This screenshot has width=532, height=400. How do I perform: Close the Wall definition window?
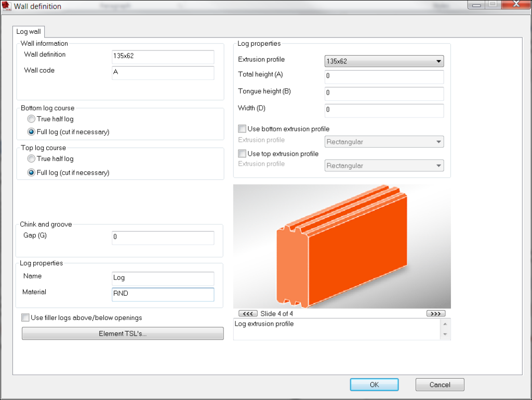click(x=516, y=4)
